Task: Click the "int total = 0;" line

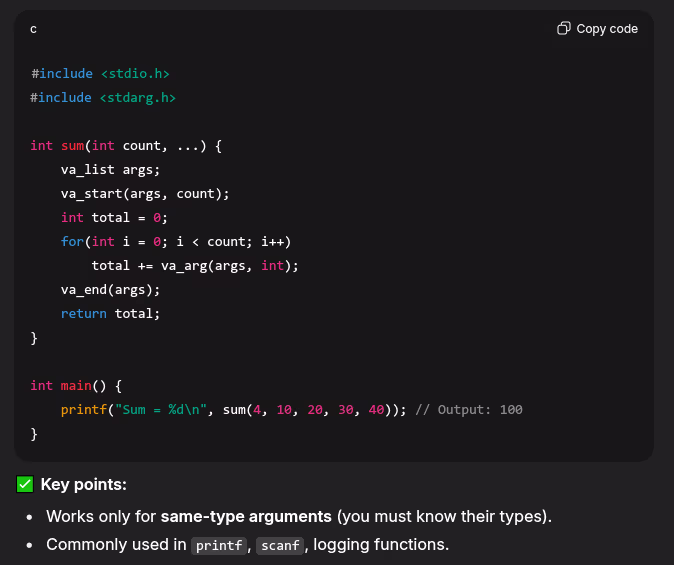Action: click(115, 218)
